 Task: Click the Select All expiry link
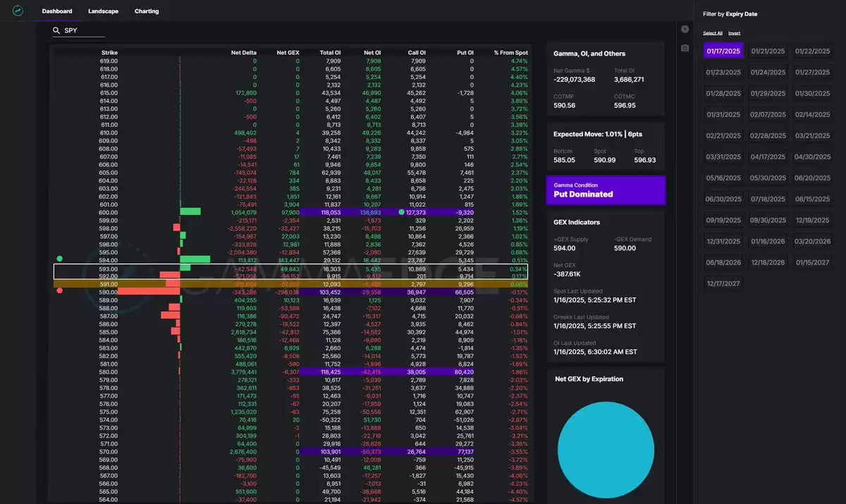(713, 33)
